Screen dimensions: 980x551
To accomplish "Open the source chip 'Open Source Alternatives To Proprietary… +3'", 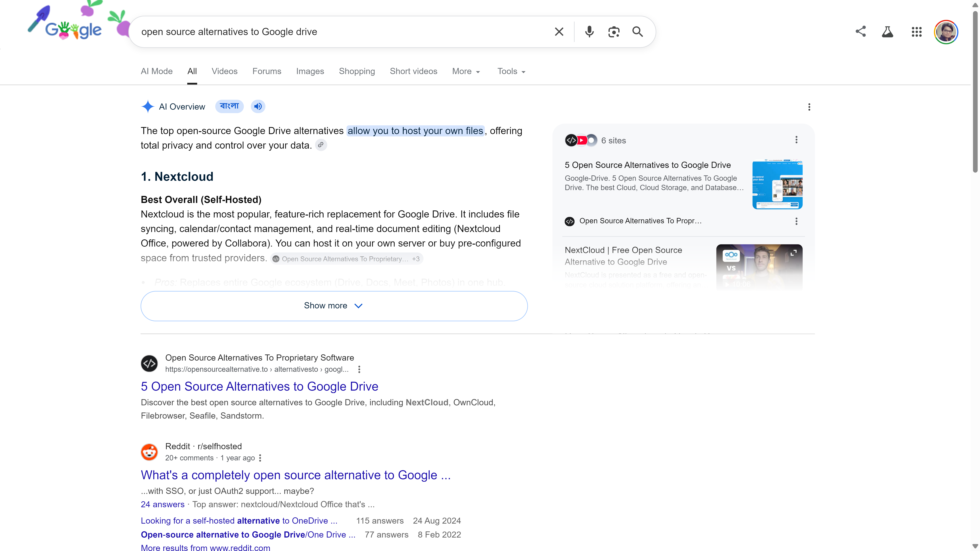I will [346, 259].
